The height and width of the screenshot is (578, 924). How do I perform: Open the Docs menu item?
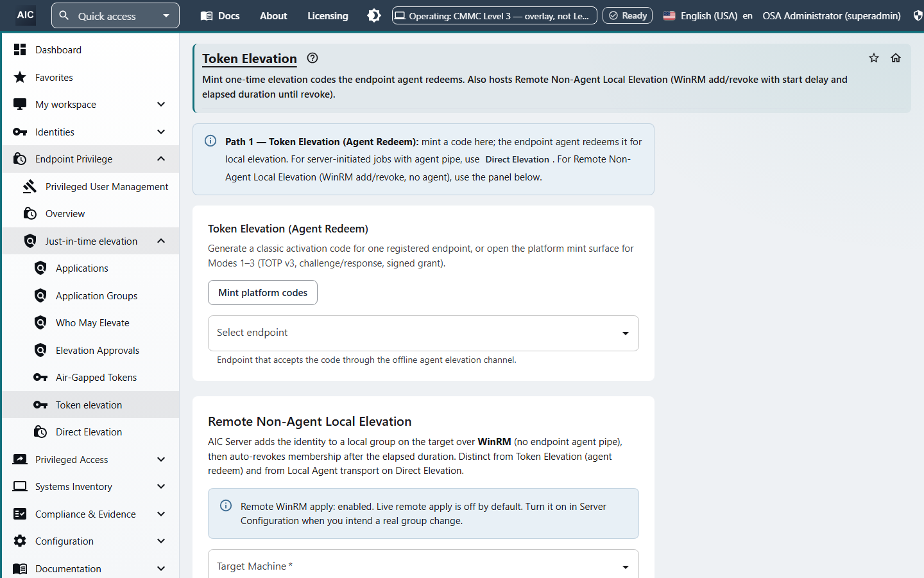pos(220,15)
